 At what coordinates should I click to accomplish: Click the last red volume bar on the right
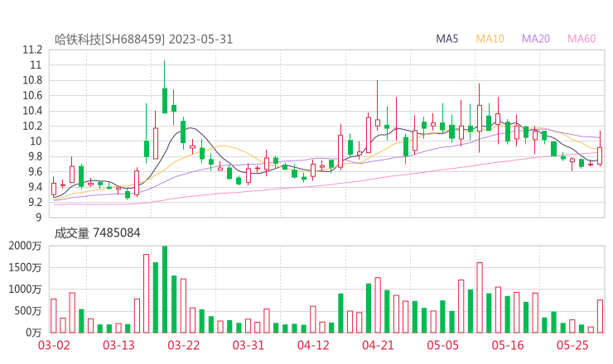600,316
